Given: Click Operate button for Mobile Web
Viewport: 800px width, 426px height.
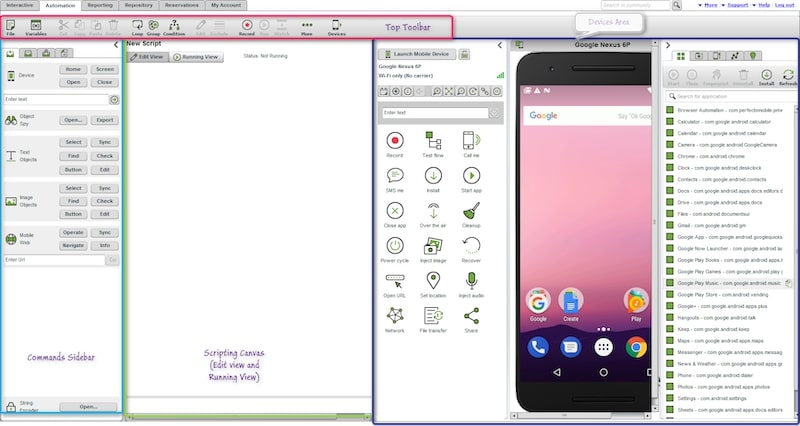Looking at the screenshot, I should coord(73,232).
